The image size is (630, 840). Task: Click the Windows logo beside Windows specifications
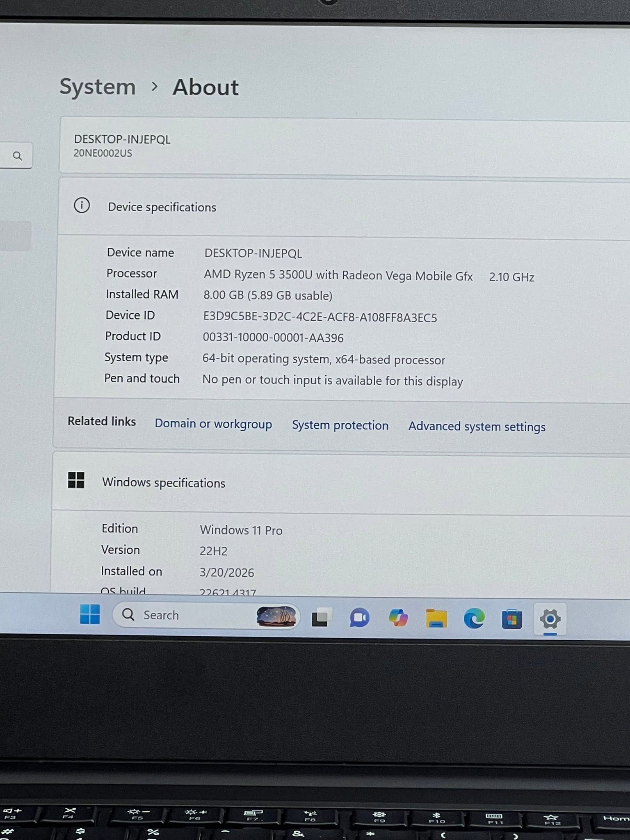tap(76, 480)
